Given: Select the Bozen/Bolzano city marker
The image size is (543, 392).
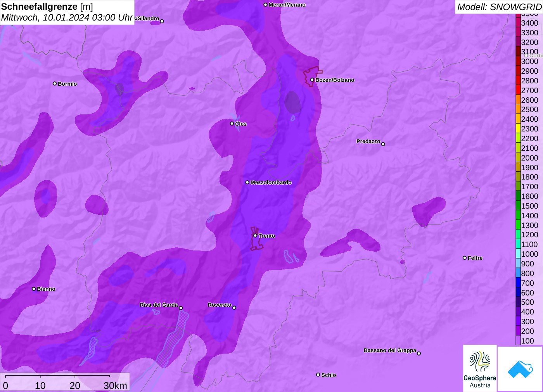Looking at the screenshot, I should coord(312,80).
